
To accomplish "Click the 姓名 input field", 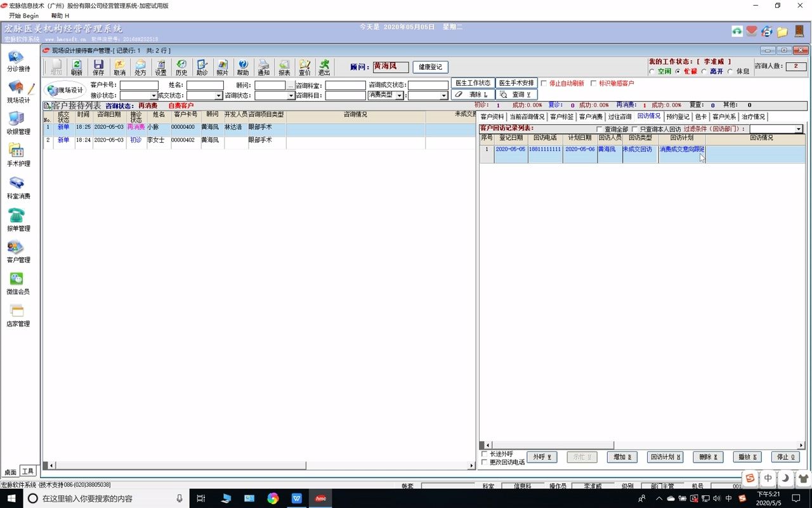I will click(205, 85).
